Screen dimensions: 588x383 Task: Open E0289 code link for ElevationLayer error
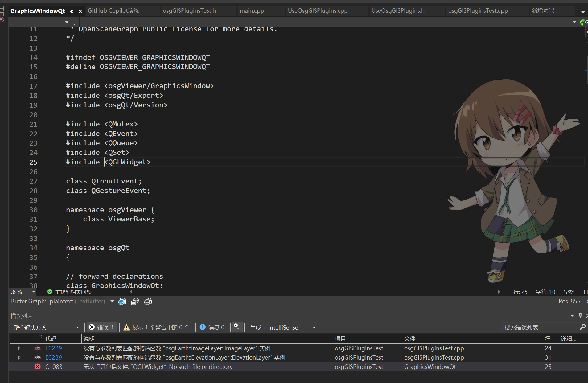tap(53, 357)
